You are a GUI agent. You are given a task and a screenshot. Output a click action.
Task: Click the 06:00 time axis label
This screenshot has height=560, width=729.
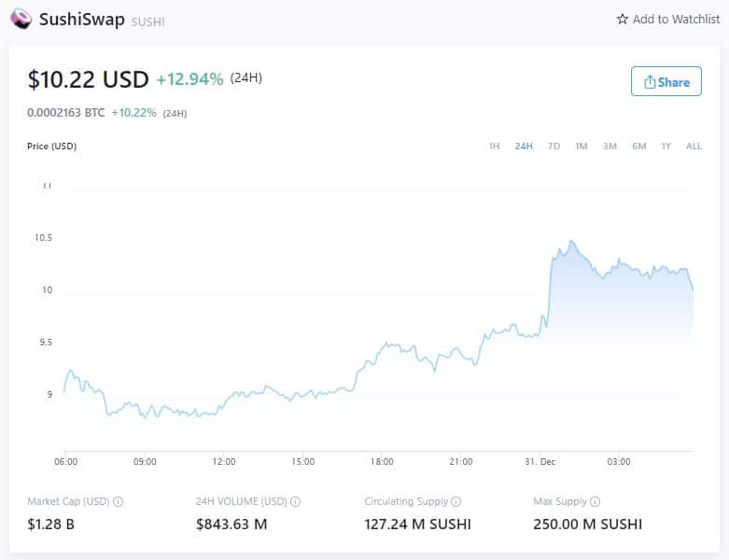[66, 461]
